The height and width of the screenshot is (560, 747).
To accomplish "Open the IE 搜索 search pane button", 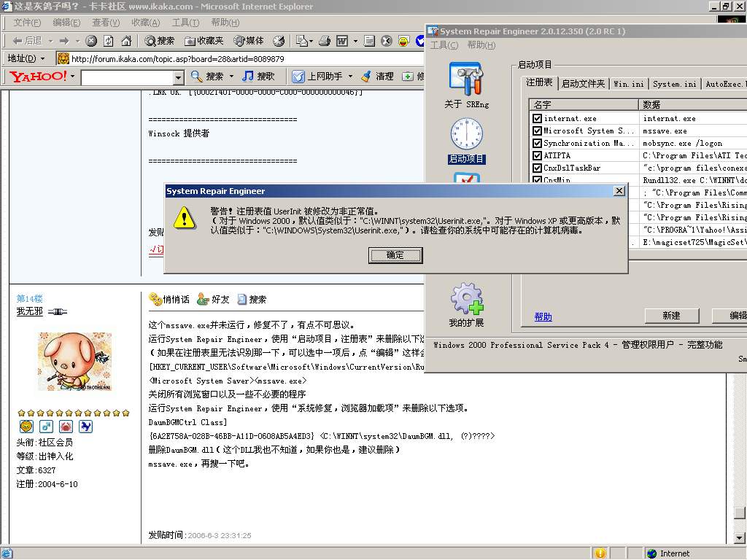I will coord(160,41).
